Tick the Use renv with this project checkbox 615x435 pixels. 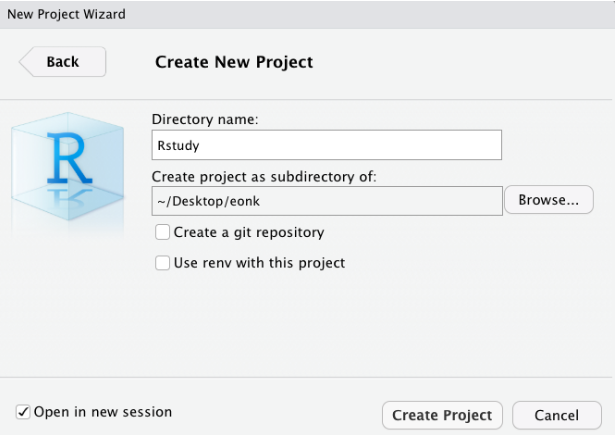pos(162,263)
